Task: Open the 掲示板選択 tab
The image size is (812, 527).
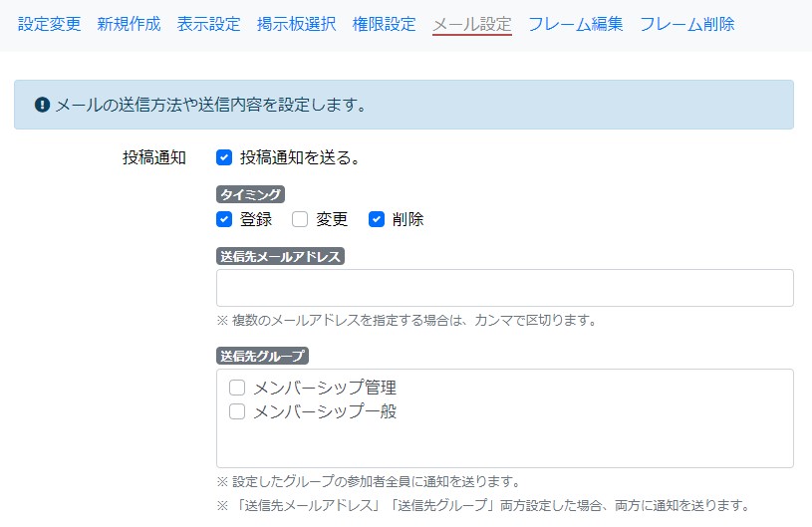Action: (x=296, y=24)
